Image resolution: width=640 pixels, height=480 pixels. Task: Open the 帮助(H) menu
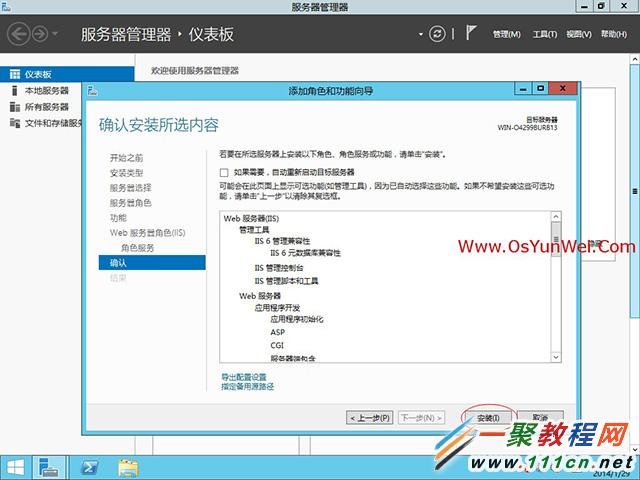coord(613,34)
